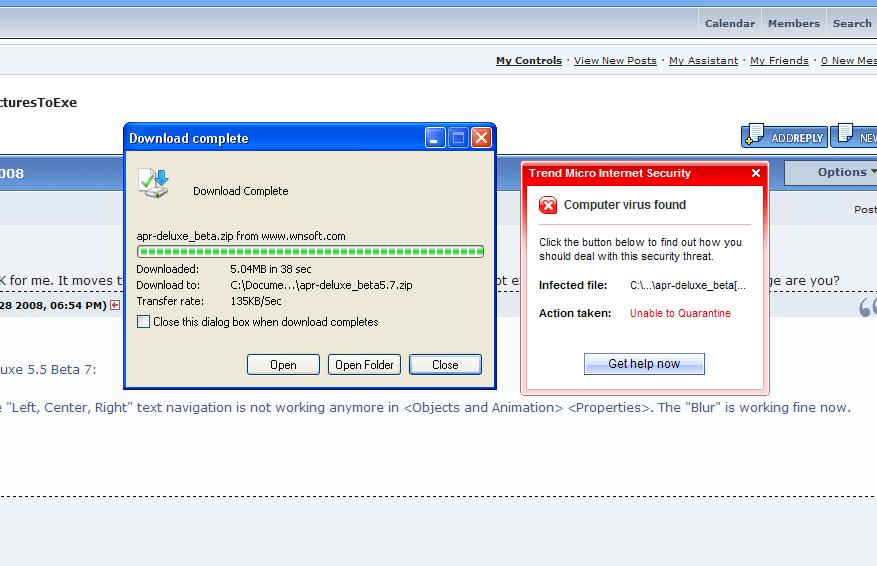Viewport: 877px width, 566px height.
Task: Click the Download complete title bar
Action: pyautogui.click(x=274, y=138)
